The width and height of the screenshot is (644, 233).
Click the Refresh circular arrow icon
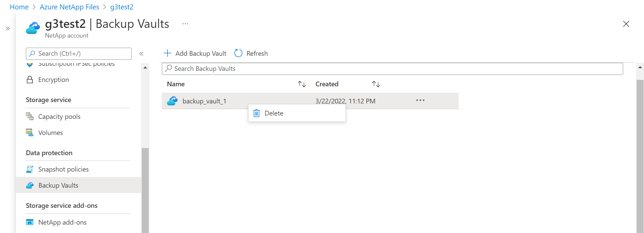(238, 53)
